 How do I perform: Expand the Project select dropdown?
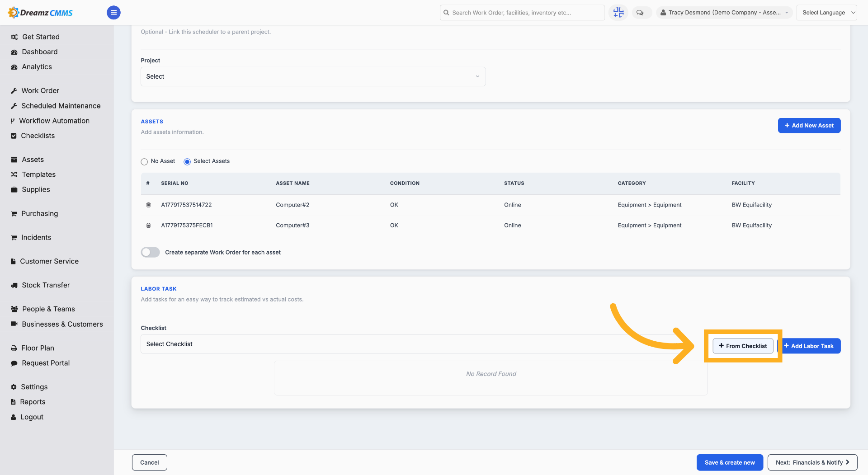(313, 76)
